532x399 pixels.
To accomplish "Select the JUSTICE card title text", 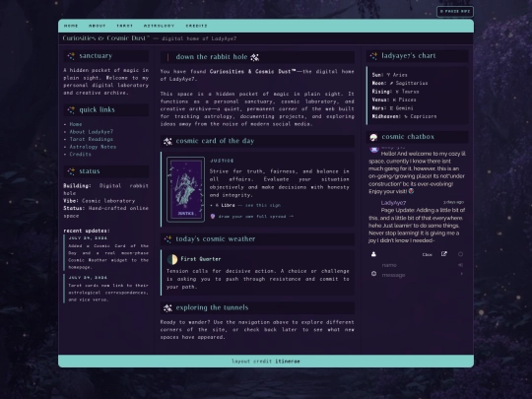I will (x=222, y=161).
